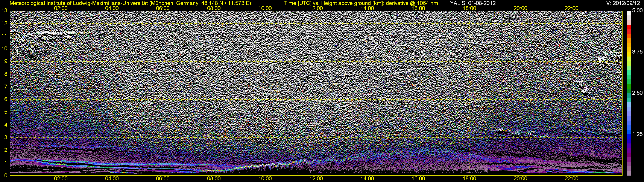Click the 12:00 label on the upper time axis

pos(316,8)
